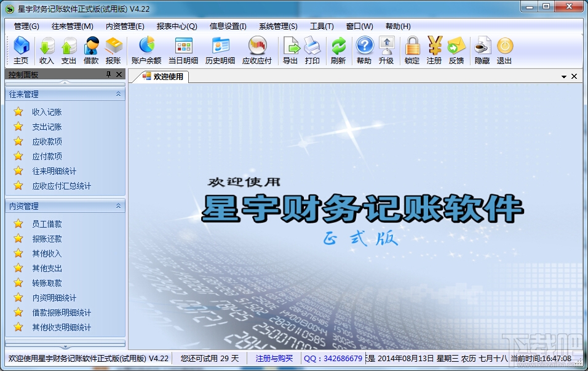This screenshot has height=371, width=588.
Task: Open 应收应付汇总统计 in control panel
Action: coord(62,186)
